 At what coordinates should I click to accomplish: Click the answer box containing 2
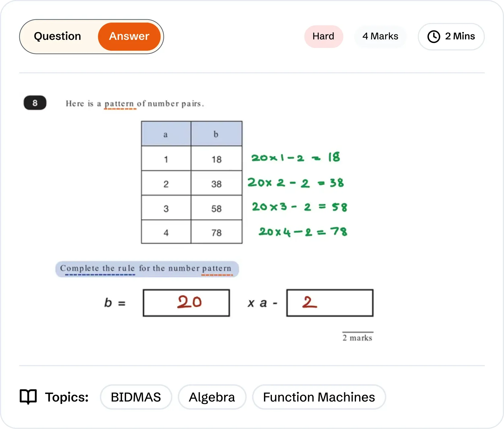(x=330, y=303)
